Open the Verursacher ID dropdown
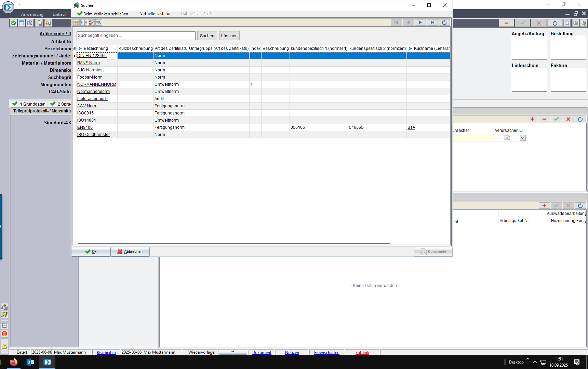The image size is (588, 369). [x=523, y=138]
